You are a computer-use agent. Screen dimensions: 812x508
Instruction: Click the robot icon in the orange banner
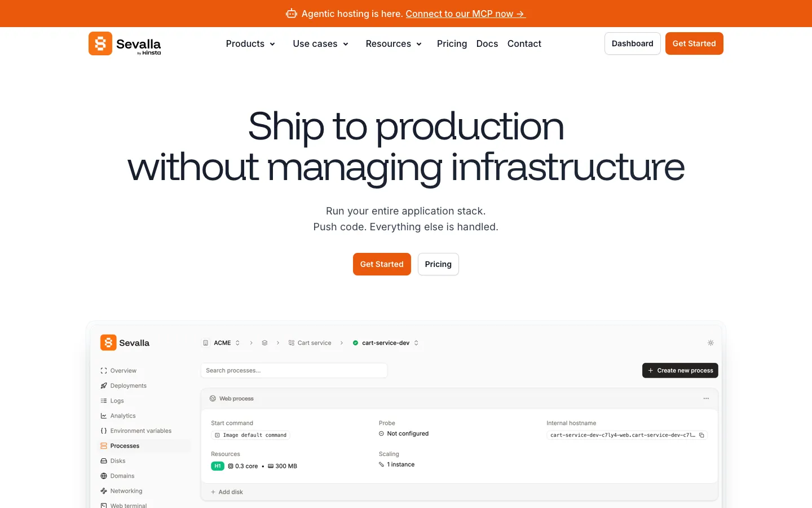292,14
